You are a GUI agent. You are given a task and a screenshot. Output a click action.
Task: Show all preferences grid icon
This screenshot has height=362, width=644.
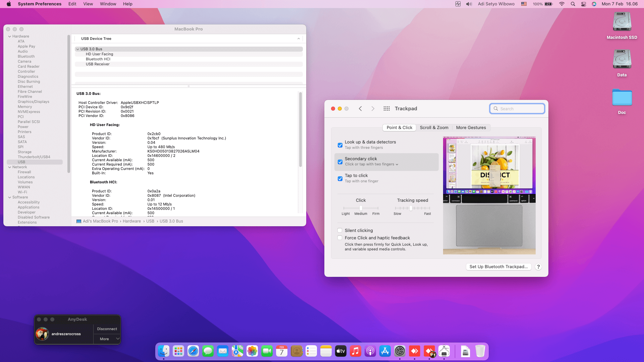386,109
